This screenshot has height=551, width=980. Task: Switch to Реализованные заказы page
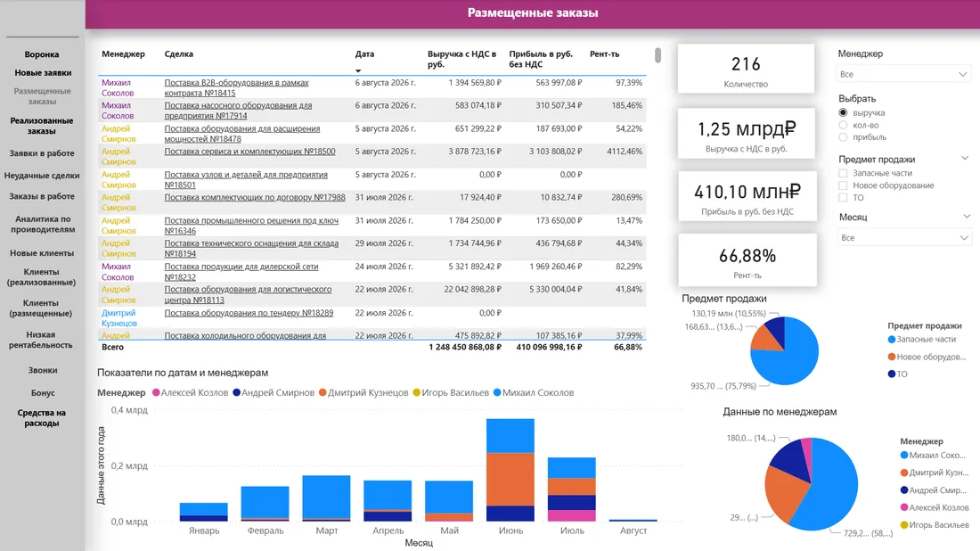point(42,126)
